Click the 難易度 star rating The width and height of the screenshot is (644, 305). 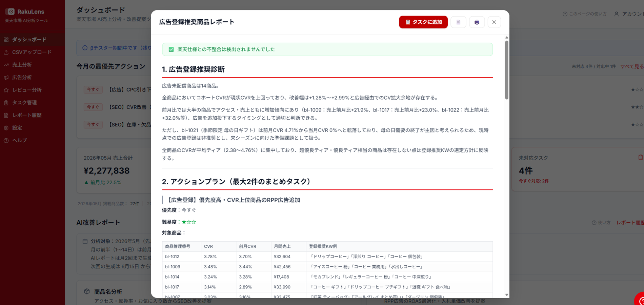(189, 222)
